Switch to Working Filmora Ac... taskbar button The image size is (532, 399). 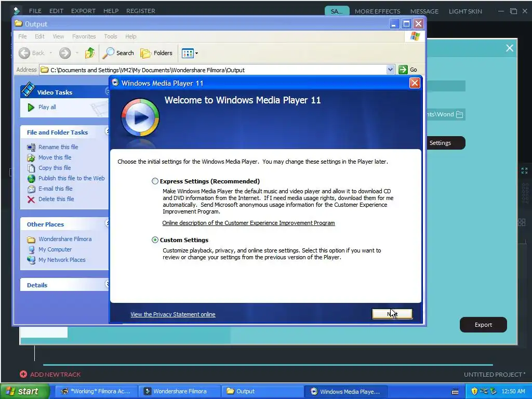tap(96, 391)
